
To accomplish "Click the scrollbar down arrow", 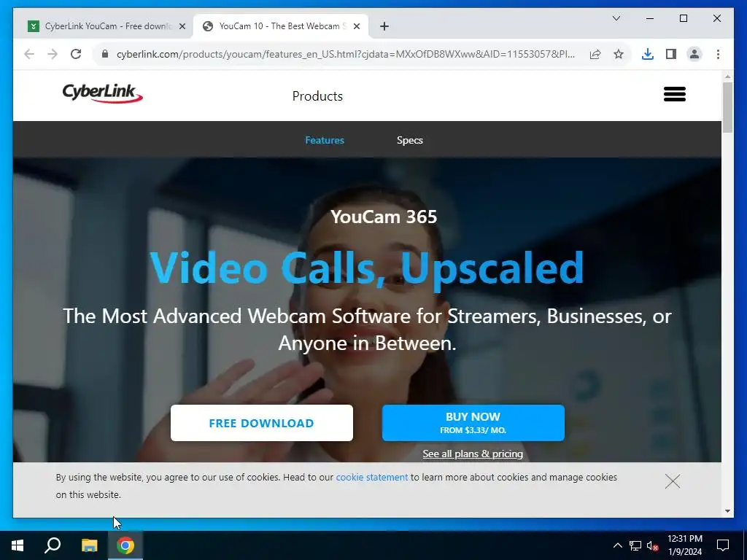I will pos(727,511).
